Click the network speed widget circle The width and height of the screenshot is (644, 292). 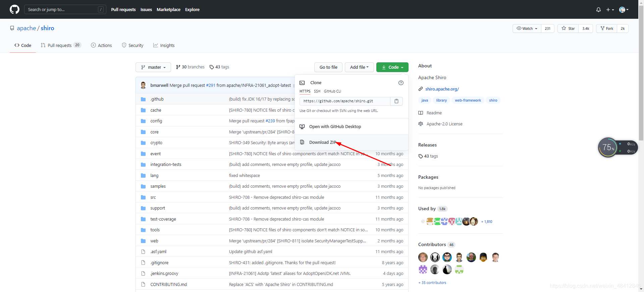point(607,147)
